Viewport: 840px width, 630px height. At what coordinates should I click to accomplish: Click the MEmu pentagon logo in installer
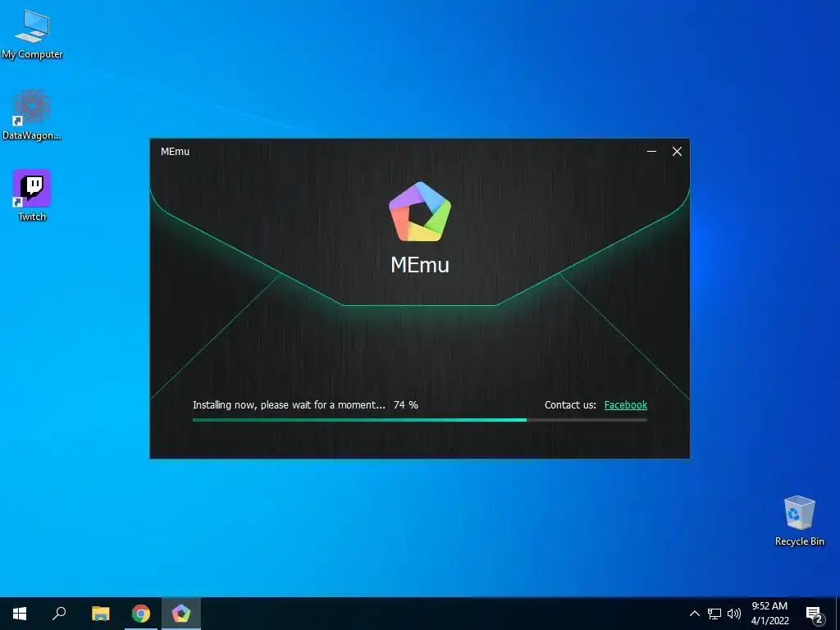point(420,212)
